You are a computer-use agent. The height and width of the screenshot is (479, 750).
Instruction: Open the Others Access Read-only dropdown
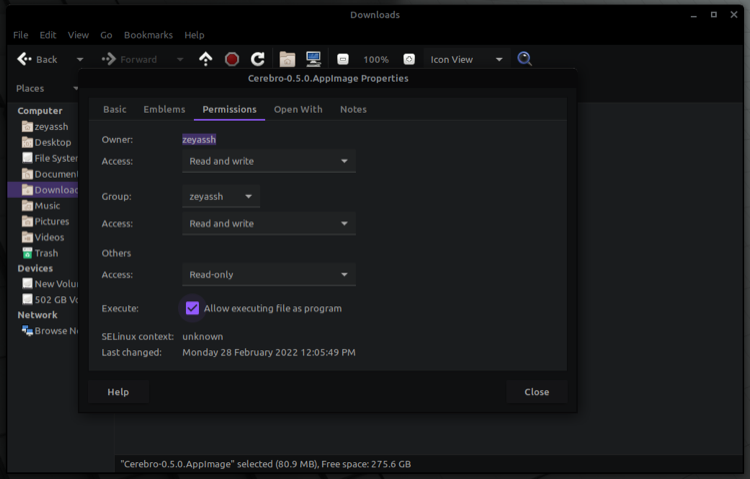tap(269, 275)
